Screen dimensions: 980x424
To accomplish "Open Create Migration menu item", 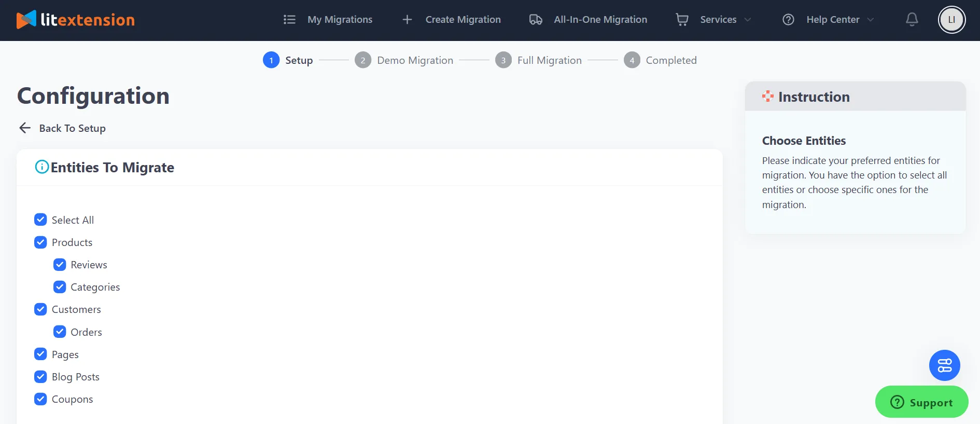I will point(463,20).
